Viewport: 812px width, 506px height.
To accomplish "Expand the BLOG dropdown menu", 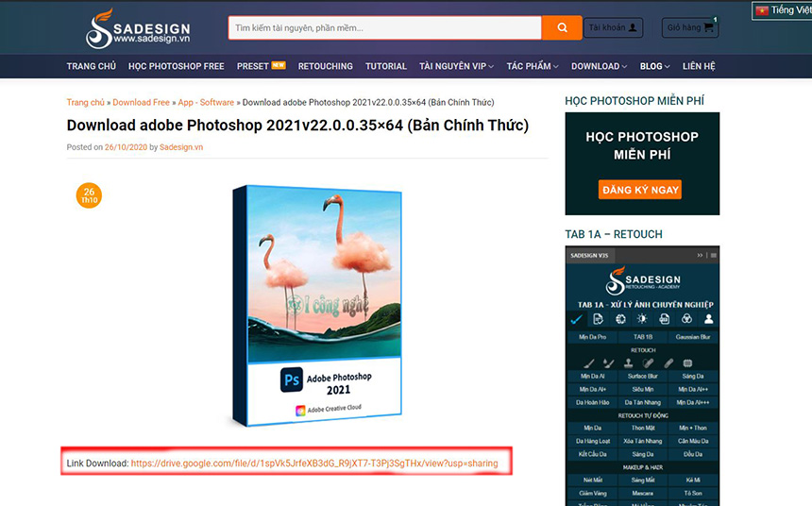I will (x=655, y=66).
